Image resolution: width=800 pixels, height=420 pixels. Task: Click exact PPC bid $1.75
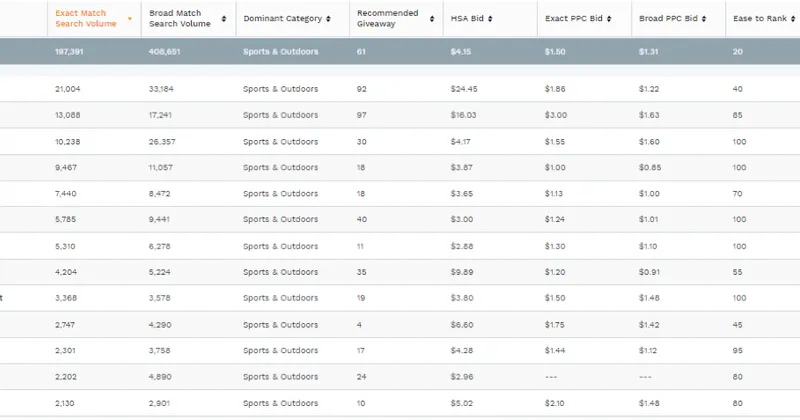coord(555,325)
